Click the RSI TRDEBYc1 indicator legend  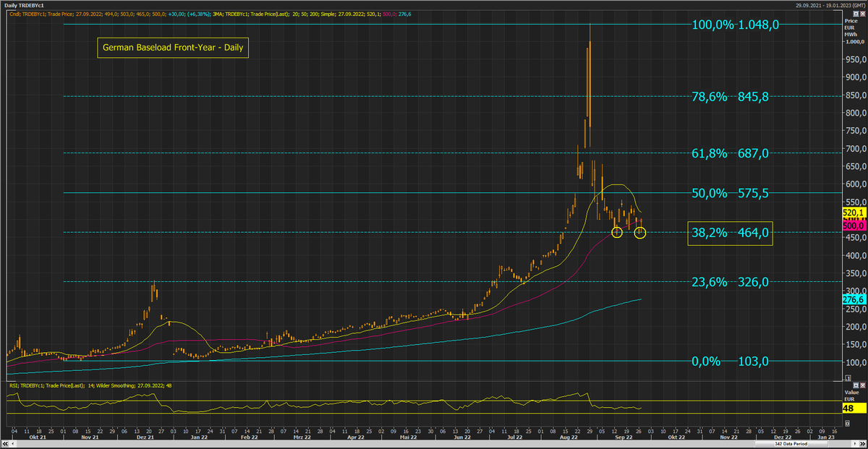point(90,385)
